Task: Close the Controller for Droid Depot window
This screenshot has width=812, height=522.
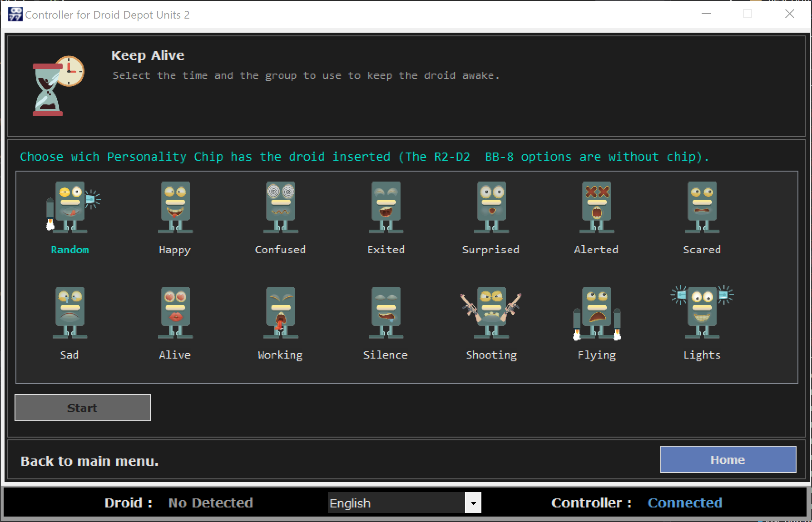Action: click(790, 14)
